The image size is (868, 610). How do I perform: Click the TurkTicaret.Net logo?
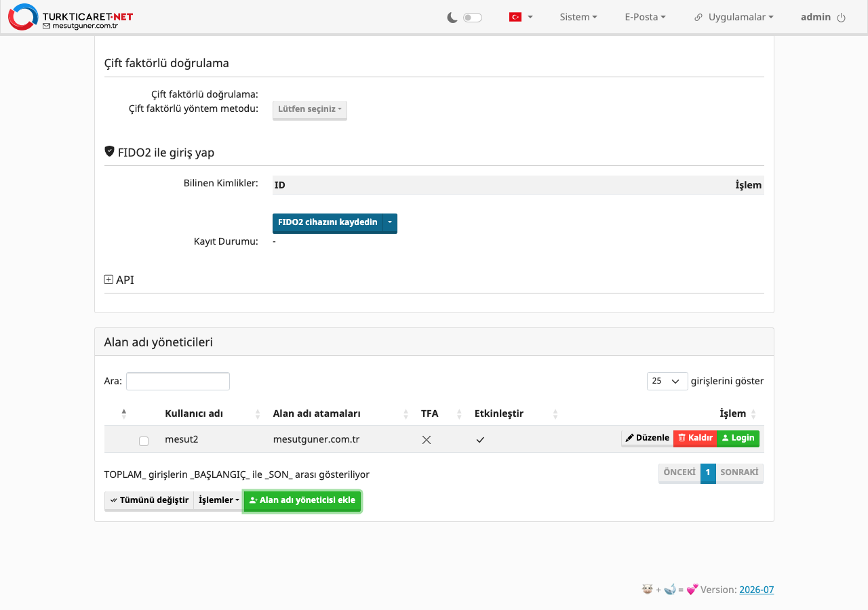click(x=71, y=17)
